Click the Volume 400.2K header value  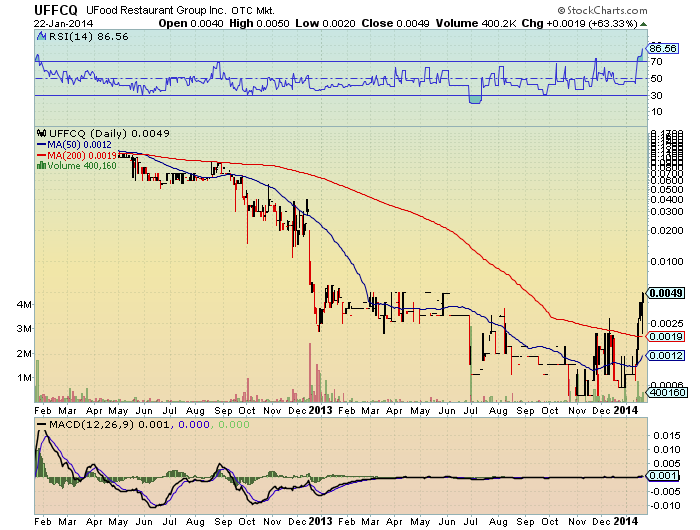tap(476, 24)
